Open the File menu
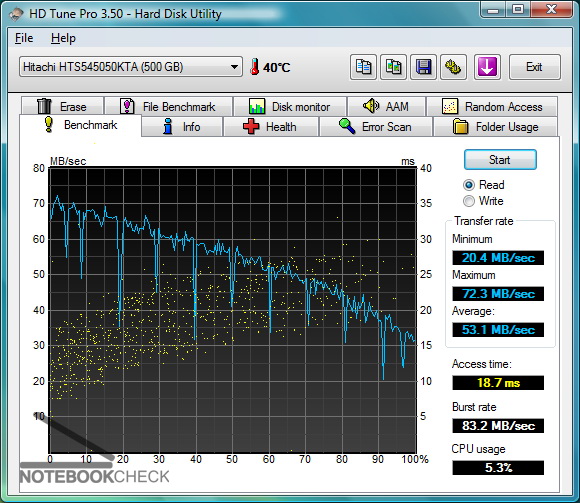Screen dimensions: 580x503 pos(24,38)
